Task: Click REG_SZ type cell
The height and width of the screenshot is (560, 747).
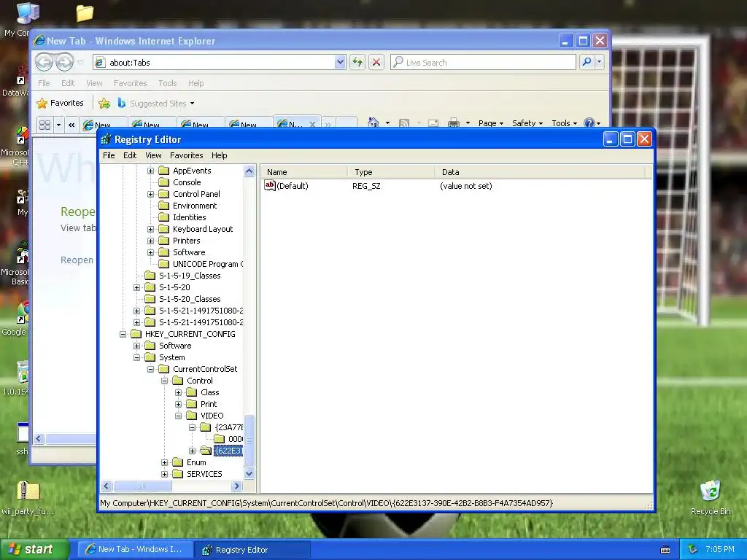Action: pyautogui.click(x=366, y=186)
